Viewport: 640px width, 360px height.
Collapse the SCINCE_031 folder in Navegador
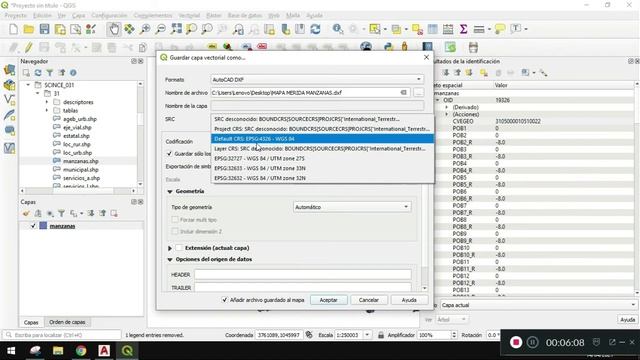point(29,85)
